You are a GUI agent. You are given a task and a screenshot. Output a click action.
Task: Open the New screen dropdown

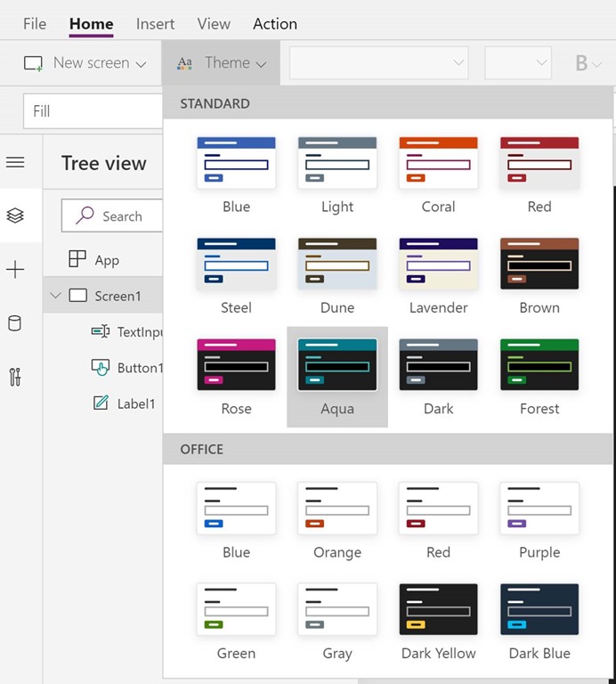click(x=87, y=63)
